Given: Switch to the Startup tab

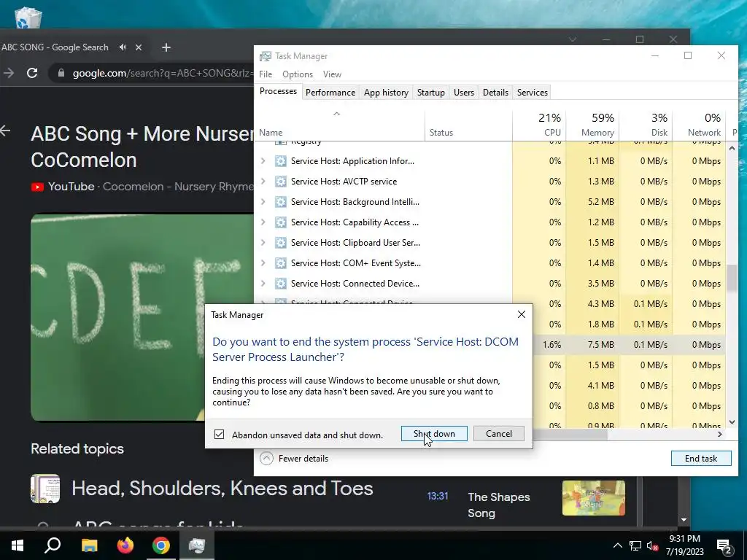Looking at the screenshot, I should 430,93.
